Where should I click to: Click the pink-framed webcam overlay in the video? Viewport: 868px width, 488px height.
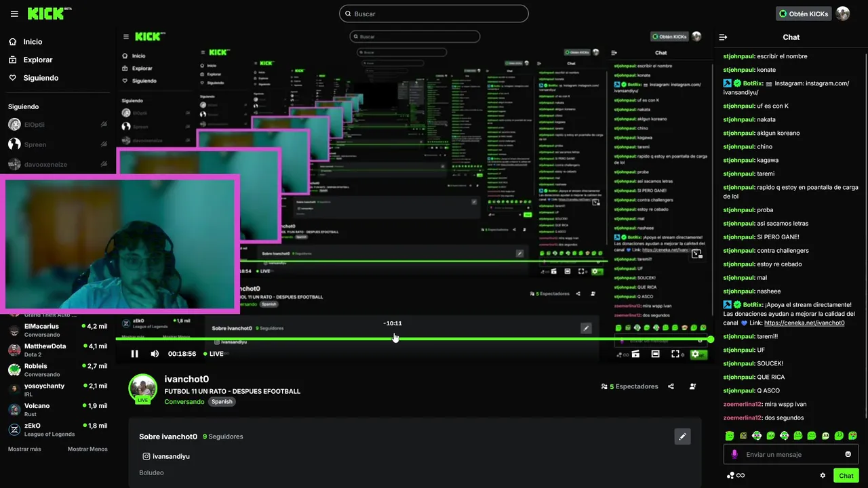click(x=121, y=244)
